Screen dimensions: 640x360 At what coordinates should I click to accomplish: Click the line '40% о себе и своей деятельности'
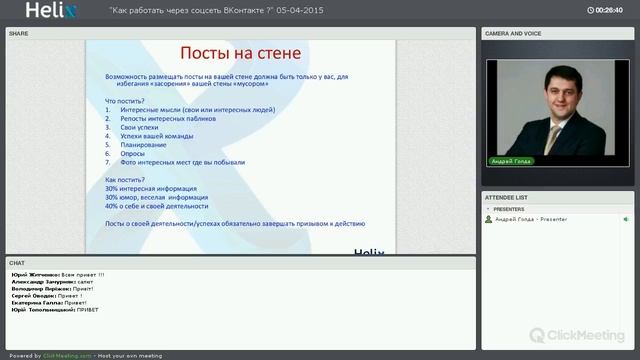157,206
